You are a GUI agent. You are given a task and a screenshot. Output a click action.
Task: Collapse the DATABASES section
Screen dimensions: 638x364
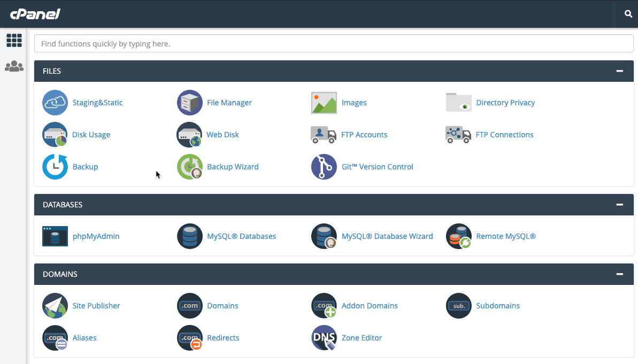(x=620, y=205)
